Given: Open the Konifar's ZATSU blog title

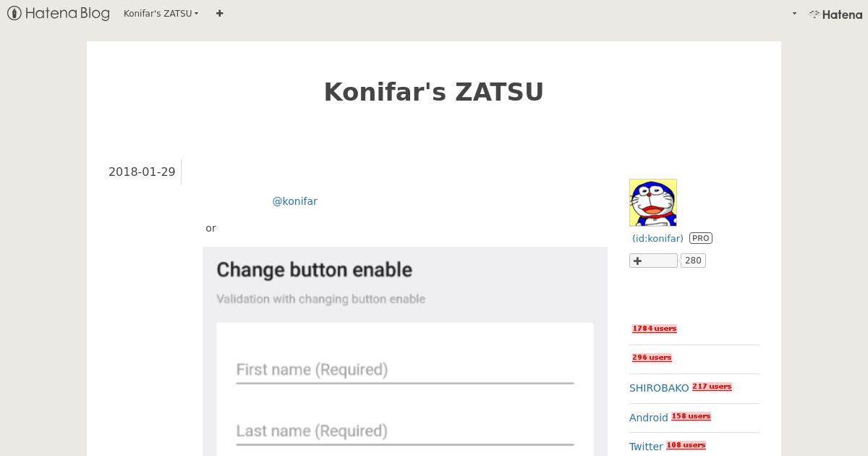Looking at the screenshot, I should coord(434,92).
